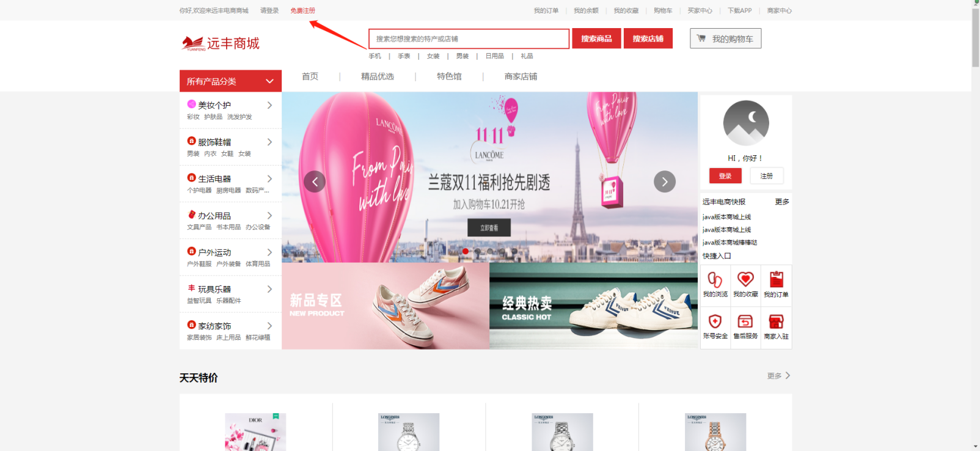Viewport: 980px width, 451px height.
Task: Open 我的余额 in top bar
Action: tap(586, 10)
